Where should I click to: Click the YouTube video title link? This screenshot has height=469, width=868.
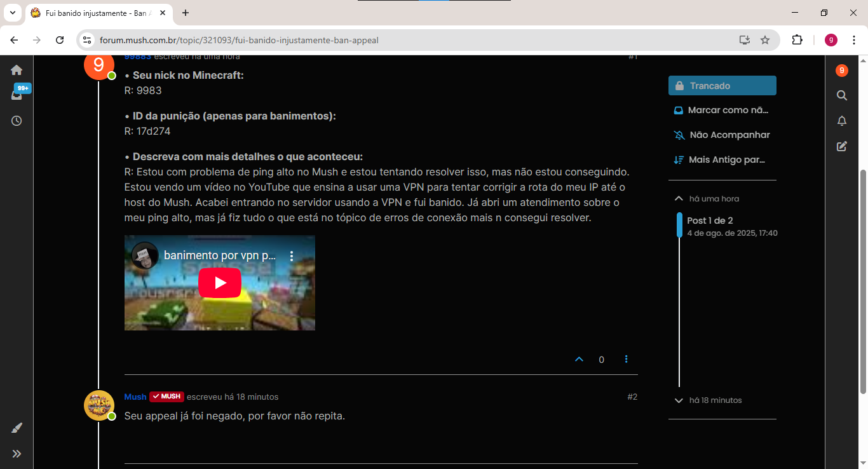click(x=220, y=255)
